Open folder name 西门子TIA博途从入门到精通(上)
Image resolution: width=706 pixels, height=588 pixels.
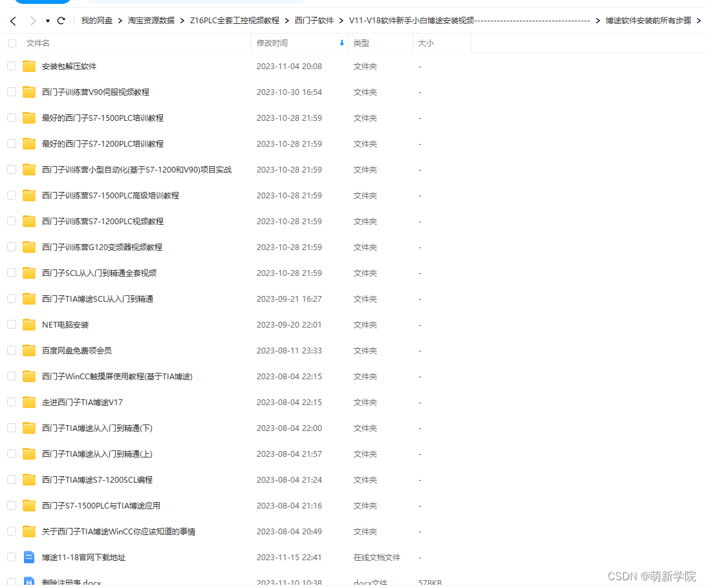click(97, 454)
